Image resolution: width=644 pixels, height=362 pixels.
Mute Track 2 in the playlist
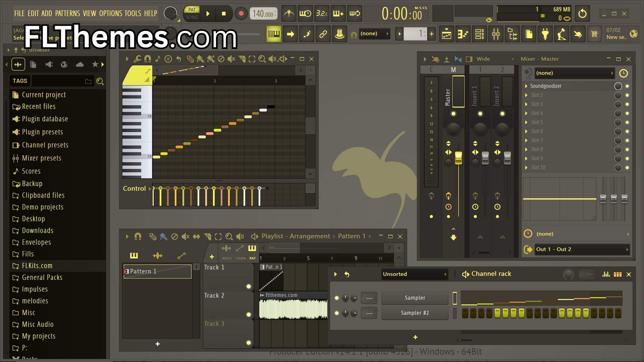click(249, 314)
